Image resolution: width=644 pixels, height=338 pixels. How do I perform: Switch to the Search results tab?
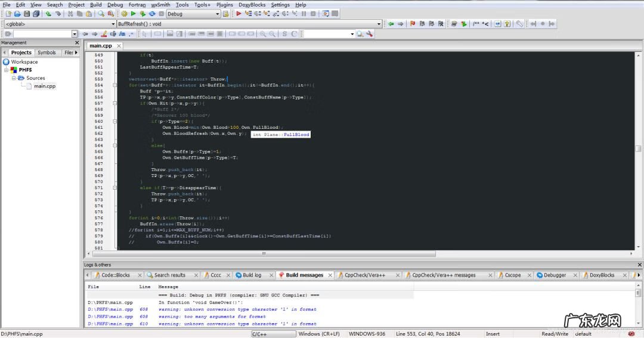pos(169,275)
